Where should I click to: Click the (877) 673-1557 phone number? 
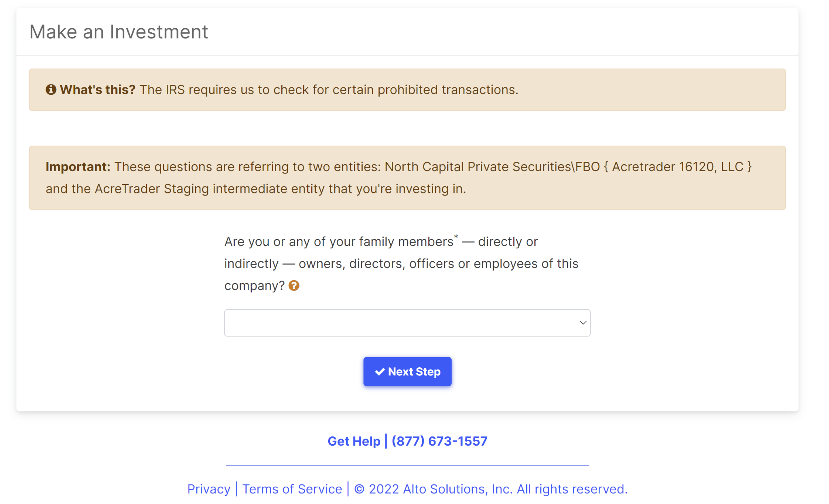439,441
